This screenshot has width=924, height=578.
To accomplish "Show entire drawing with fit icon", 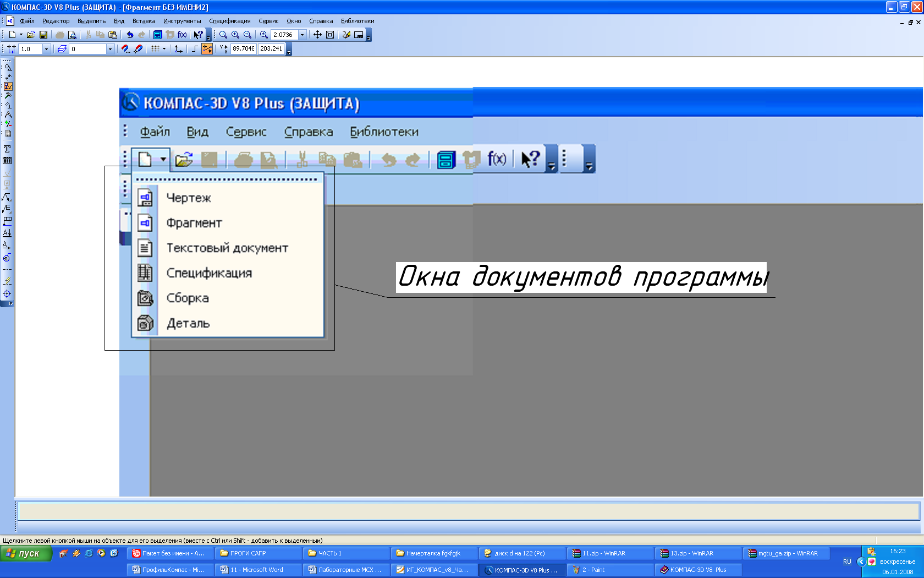I will pos(330,35).
